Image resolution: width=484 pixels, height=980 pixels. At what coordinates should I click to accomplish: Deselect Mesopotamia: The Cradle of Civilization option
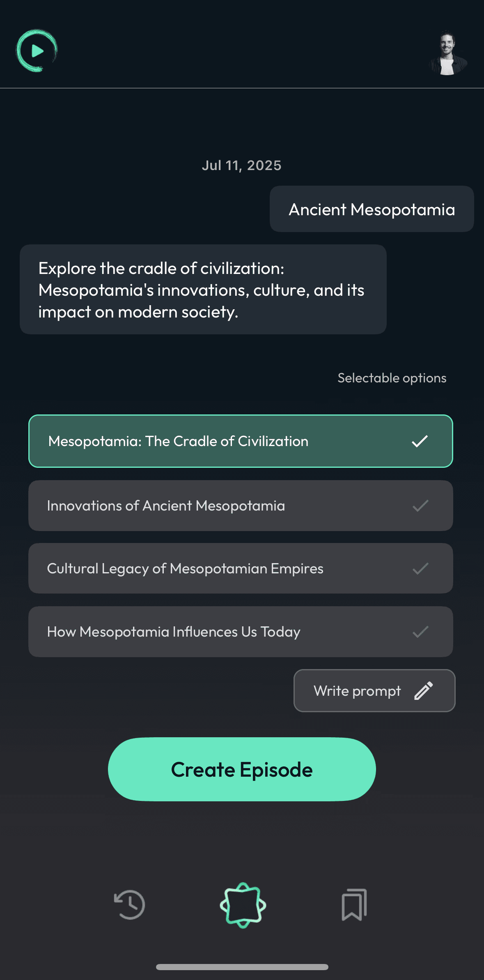click(x=241, y=441)
